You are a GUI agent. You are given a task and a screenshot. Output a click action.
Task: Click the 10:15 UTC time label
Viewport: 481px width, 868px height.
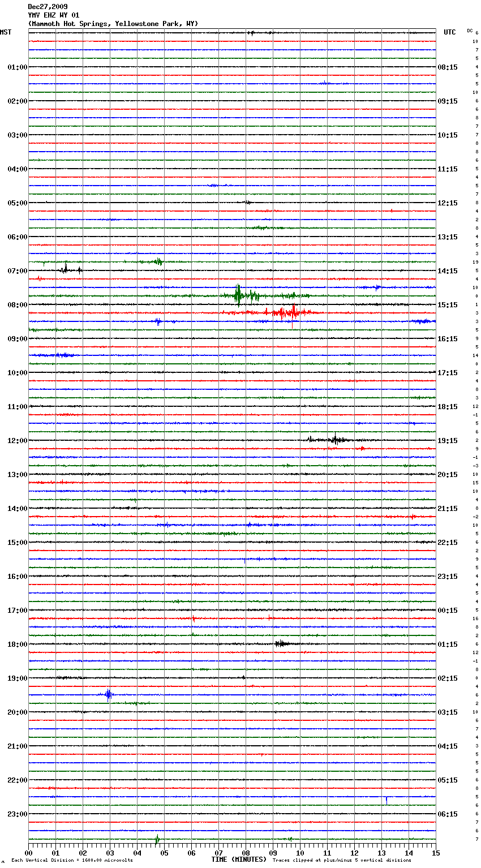tap(448, 135)
